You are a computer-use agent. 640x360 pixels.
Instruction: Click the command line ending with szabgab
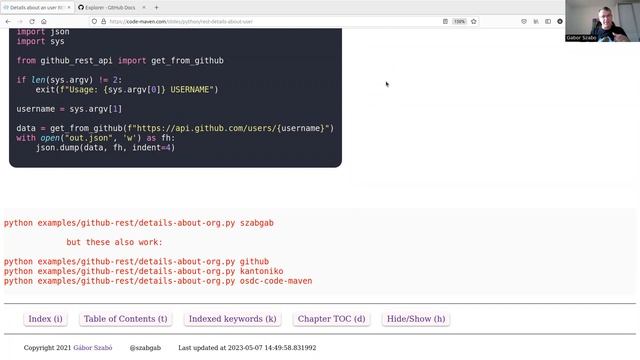coord(139,223)
